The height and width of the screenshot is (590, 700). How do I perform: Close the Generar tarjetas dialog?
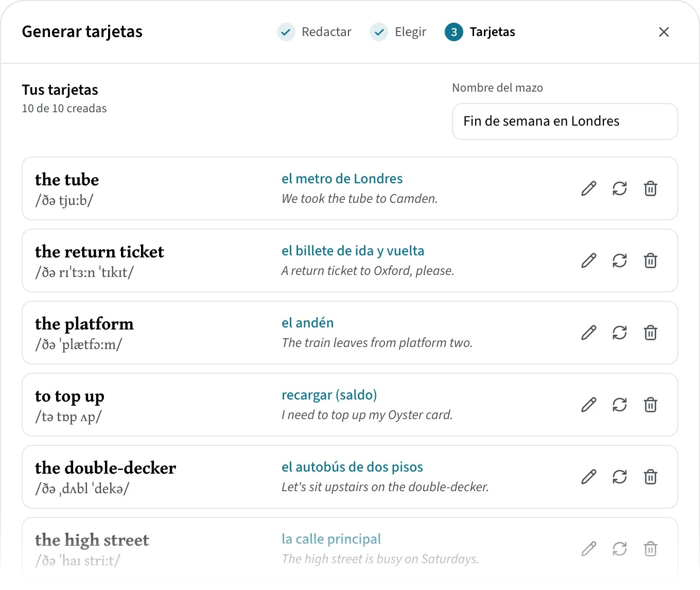click(664, 32)
